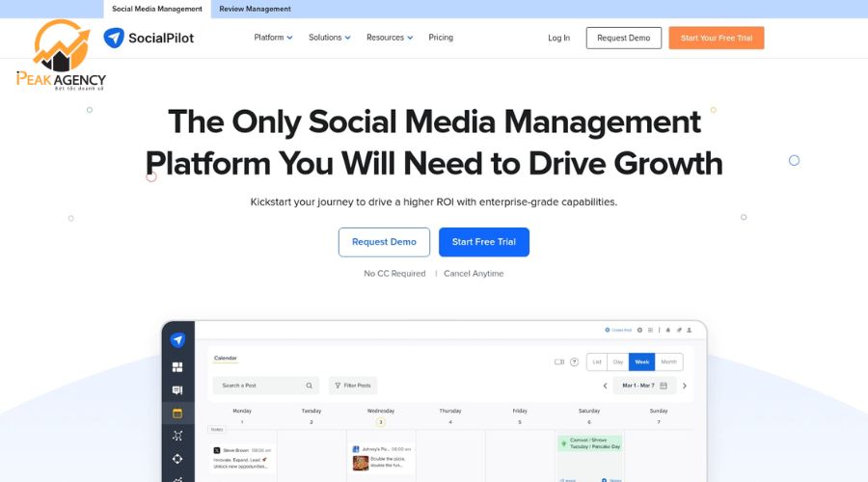Screen dimensions: 868x482
Task: Go to previous week with left arrow
Action: tap(605, 386)
